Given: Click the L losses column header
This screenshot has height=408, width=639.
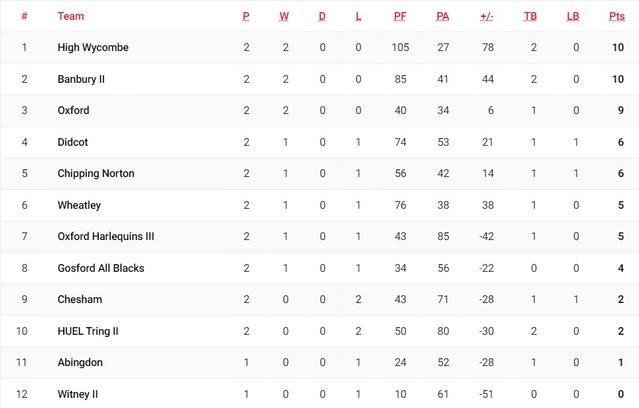Looking at the screenshot, I should 358,17.
